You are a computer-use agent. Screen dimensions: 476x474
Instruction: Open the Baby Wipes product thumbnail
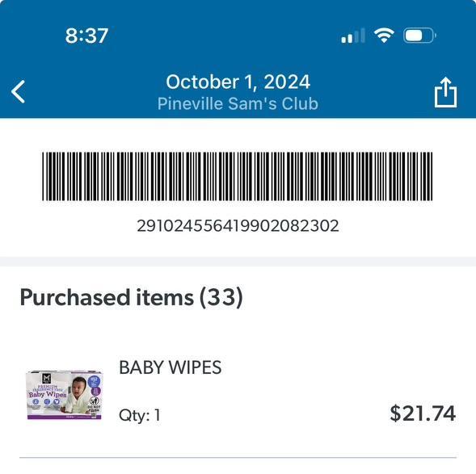coord(65,395)
